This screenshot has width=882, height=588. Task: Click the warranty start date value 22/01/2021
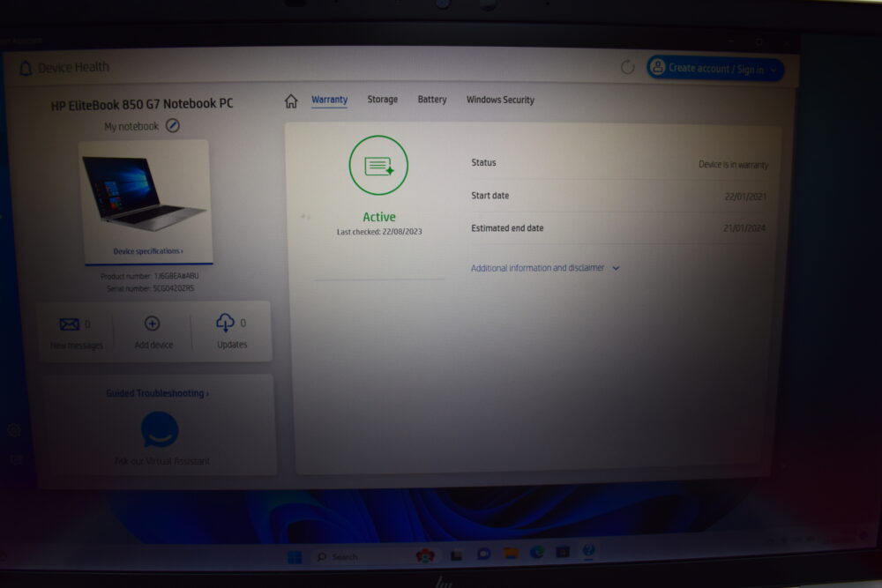[x=745, y=197]
